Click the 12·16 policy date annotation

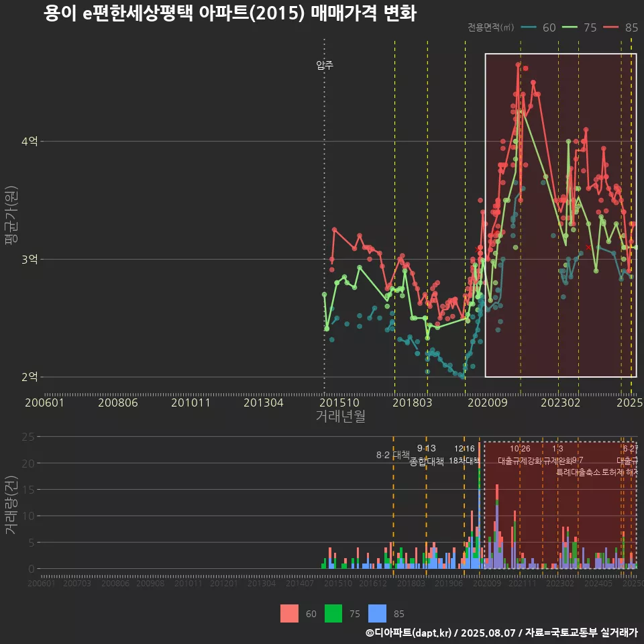464,449
